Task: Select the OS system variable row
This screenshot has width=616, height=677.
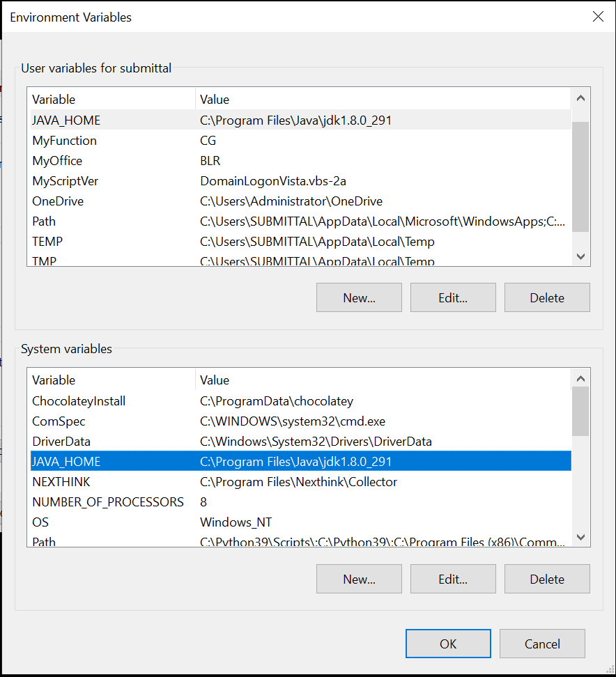Action: [x=40, y=522]
